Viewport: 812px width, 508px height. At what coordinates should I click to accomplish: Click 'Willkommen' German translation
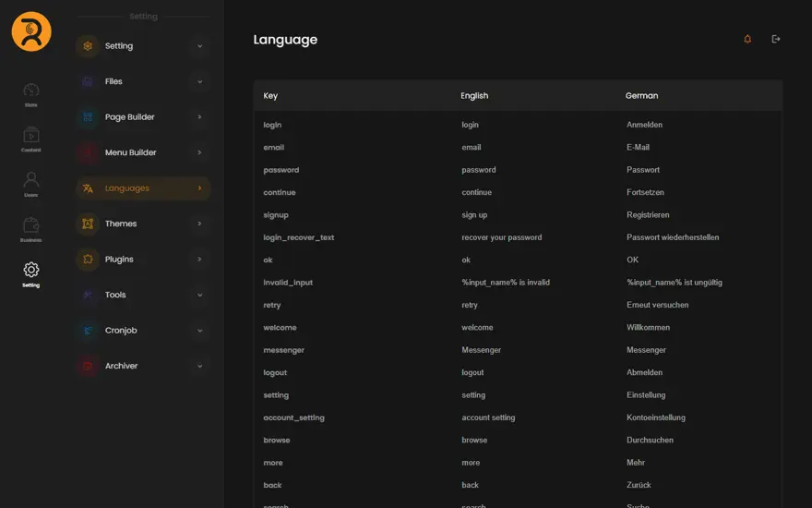click(x=649, y=328)
